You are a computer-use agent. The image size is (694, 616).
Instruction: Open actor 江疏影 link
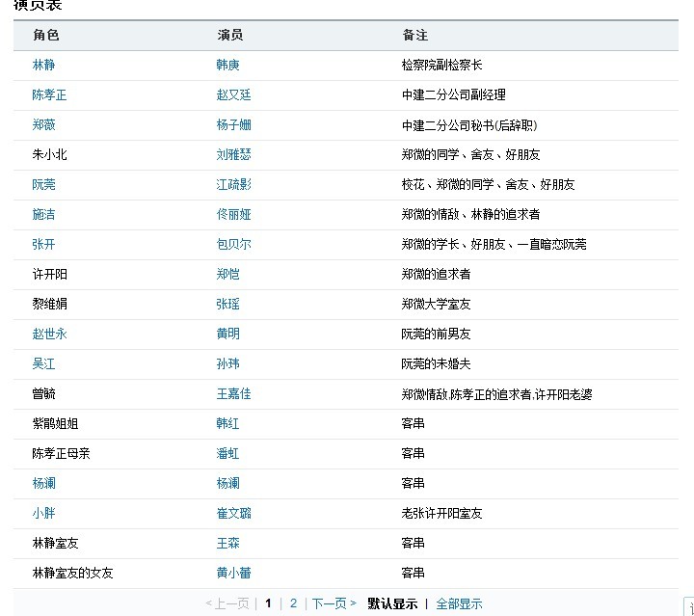(233, 184)
